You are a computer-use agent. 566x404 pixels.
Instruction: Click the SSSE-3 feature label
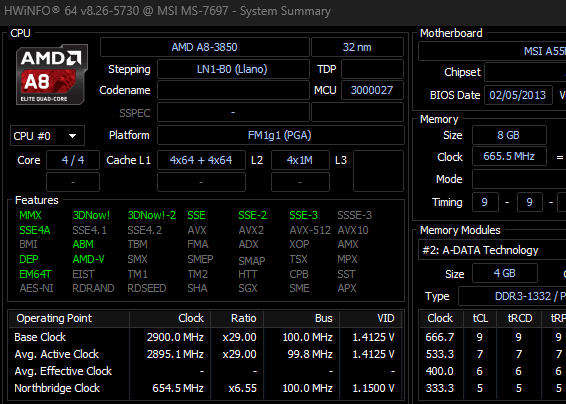coord(354,216)
